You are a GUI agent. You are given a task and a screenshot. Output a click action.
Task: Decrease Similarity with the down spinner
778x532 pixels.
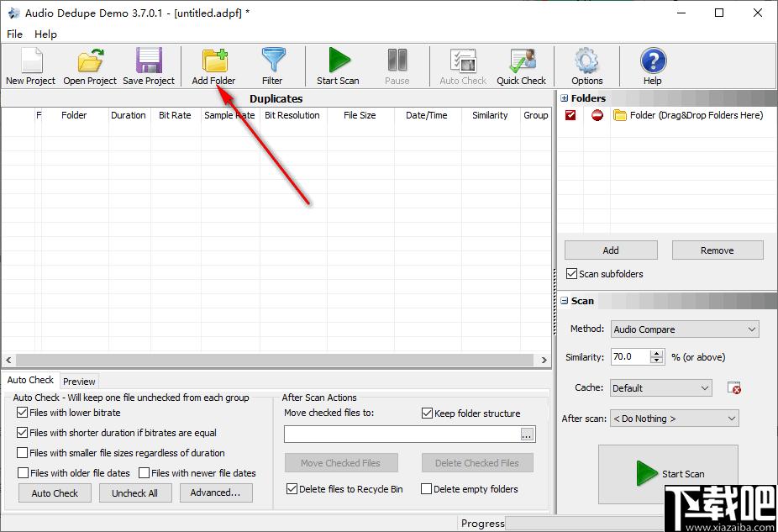click(x=657, y=361)
